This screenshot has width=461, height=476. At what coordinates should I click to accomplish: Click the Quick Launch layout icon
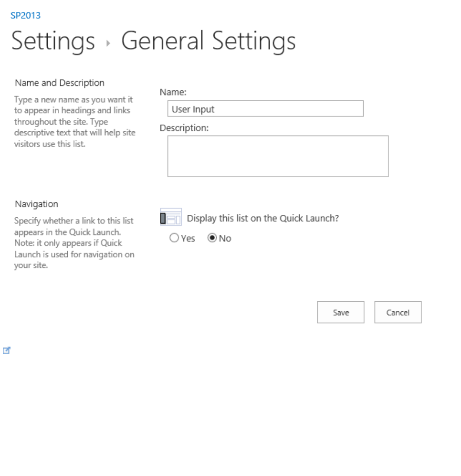171,217
